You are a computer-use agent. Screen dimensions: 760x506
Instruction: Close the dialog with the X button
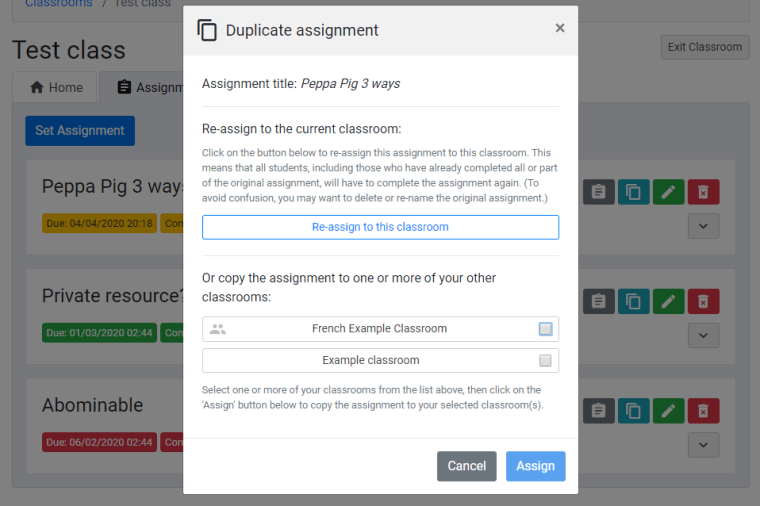(x=560, y=28)
